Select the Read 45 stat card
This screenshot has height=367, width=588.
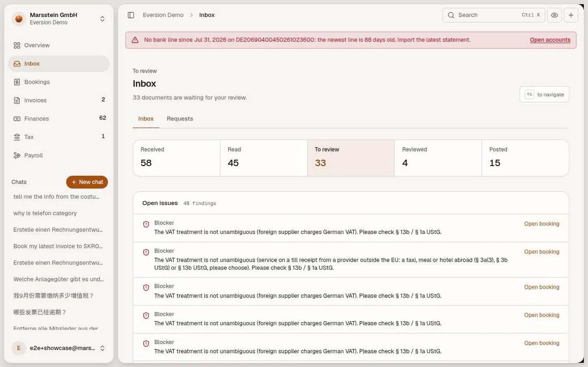click(x=264, y=158)
